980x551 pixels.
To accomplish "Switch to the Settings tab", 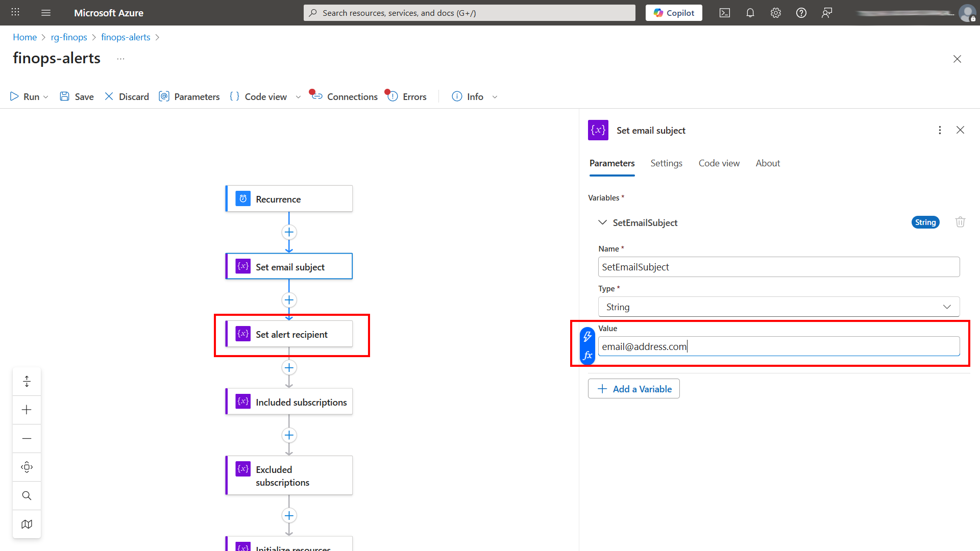I will pos(666,163).
